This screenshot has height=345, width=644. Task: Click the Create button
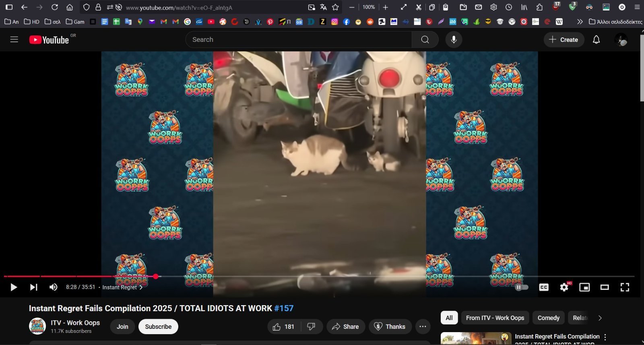pyautogui.click(x=563, y=39)
